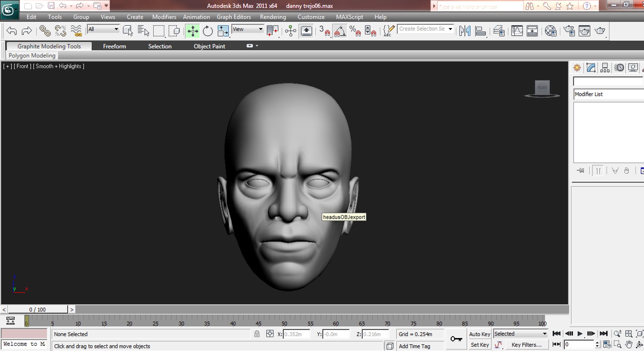The width and height of the screenshot is (644, 351).
Task: Play the animation
Action: click(x=580, y=334)
